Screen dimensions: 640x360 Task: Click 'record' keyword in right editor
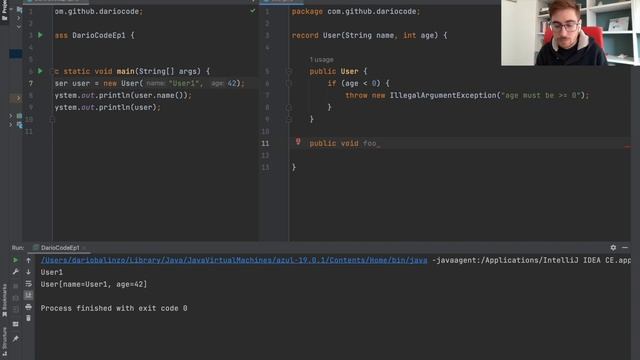point(305,36)
